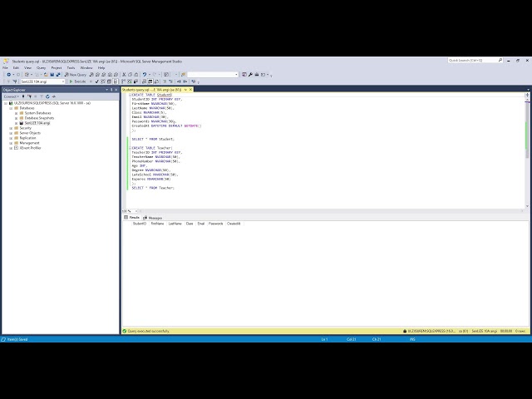Viewport: 532px width, 399px height.
Task: Open the empty Find combo box in toolbar
Action: (213, 75)
